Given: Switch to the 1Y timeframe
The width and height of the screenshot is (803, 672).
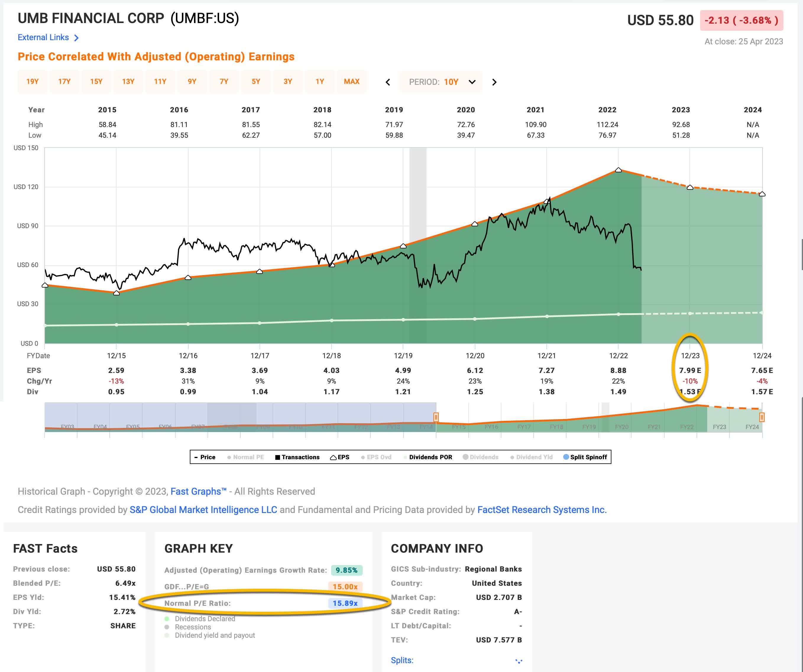Looking at the screenshot, I should [320, 82].
